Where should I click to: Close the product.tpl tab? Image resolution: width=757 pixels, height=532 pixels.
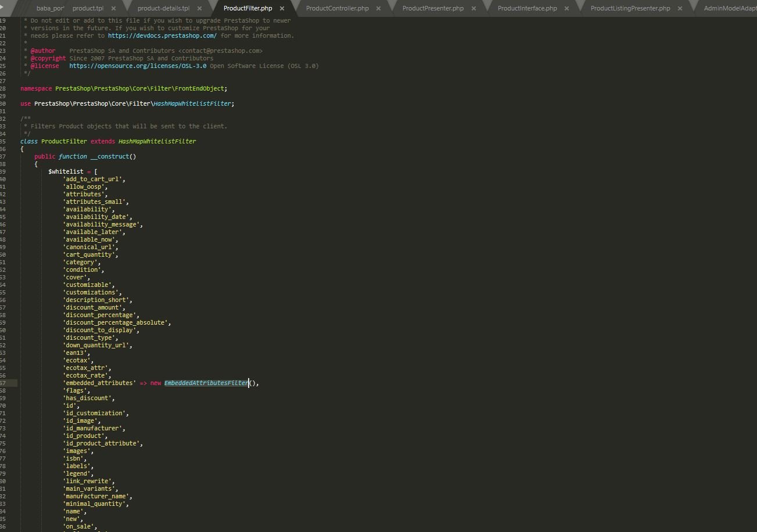pyautogui.click(x=113, y=9)
